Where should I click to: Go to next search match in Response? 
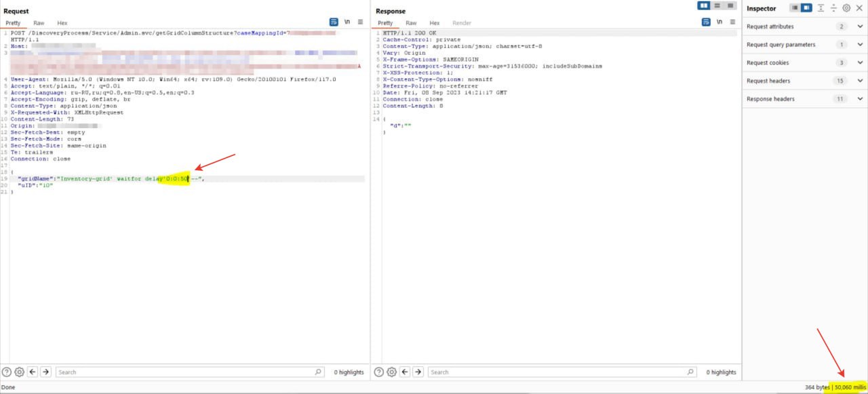click(418, 372)
